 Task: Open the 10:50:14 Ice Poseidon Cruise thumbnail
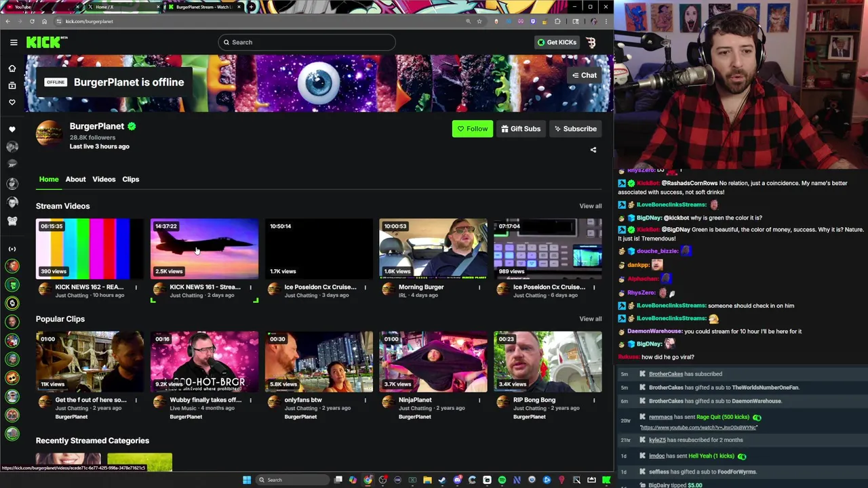pos(319,249)
